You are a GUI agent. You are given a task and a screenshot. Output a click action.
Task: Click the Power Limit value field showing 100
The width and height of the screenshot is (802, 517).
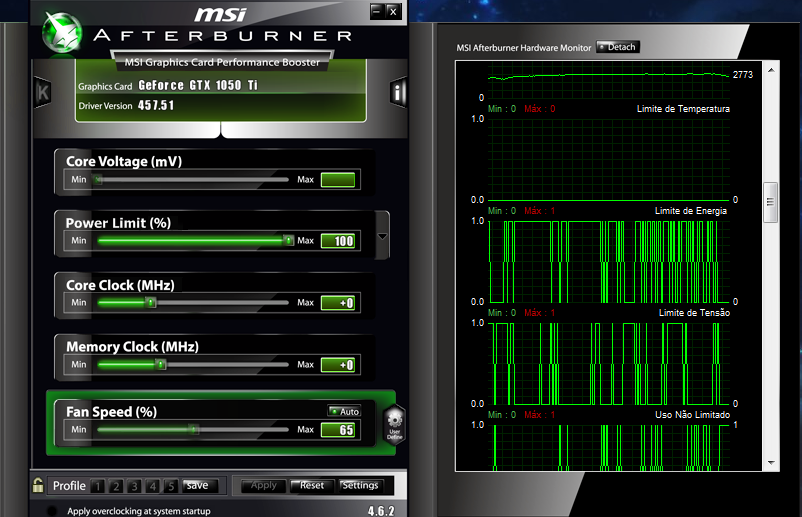click(338, 241)
